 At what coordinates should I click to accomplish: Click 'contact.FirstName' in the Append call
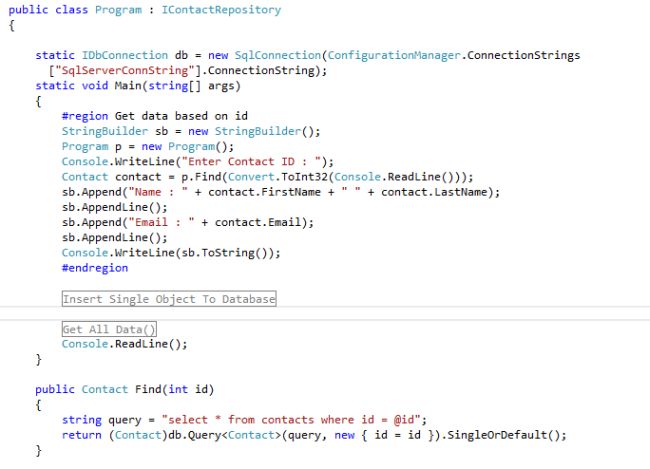point(264,192)
